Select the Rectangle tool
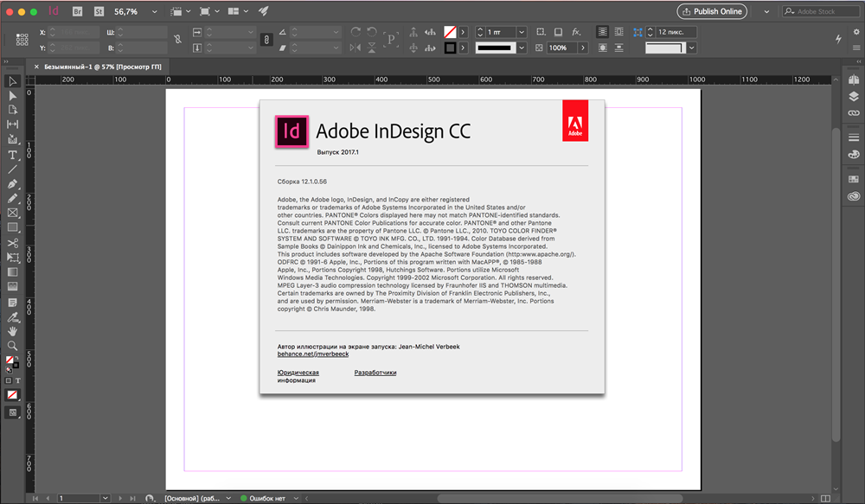 click(x=12, y=227)
